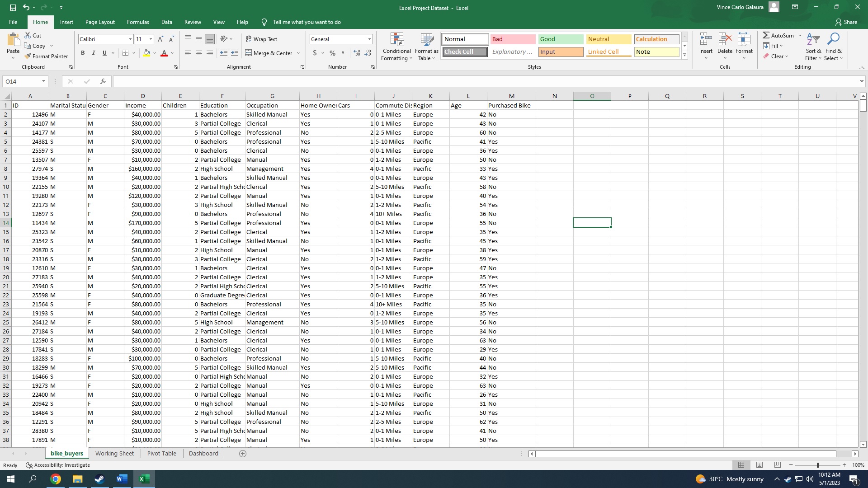Open Sort & Filter tool
868x488 pixels.
click(813, 47)
